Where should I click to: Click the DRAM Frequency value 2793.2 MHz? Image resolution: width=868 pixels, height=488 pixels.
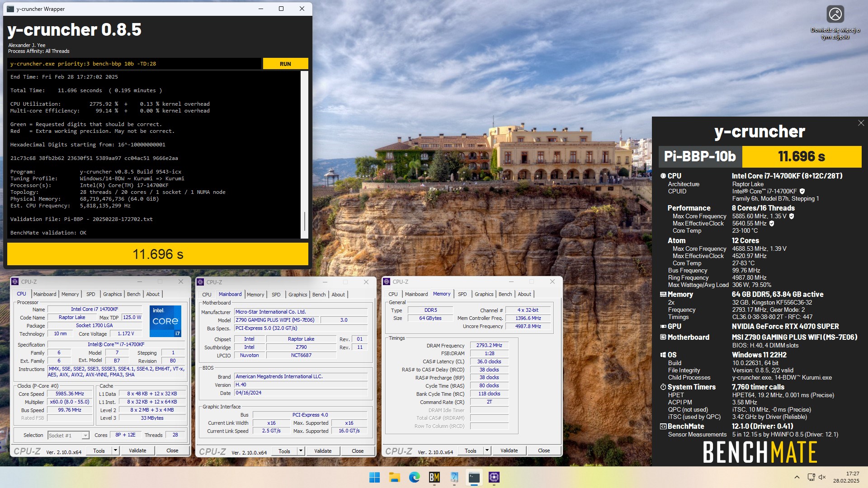click(489, 346)
